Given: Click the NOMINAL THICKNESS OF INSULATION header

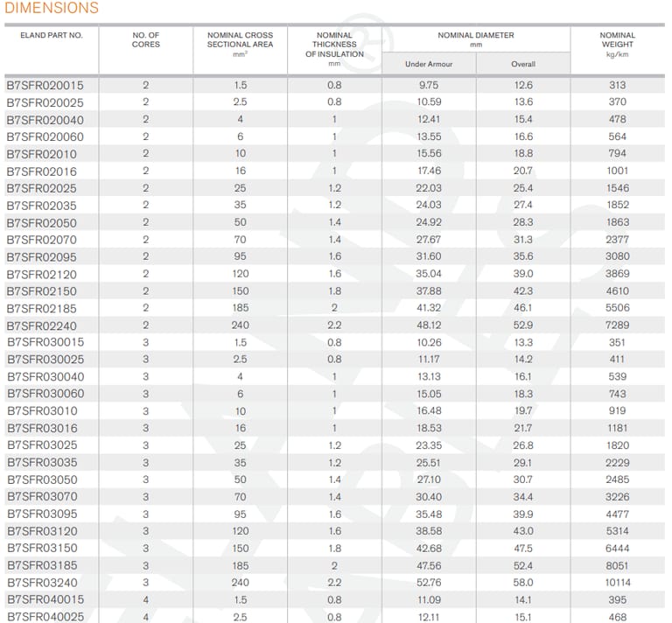Looking at the screenshot, I should (x=334, y=48).
